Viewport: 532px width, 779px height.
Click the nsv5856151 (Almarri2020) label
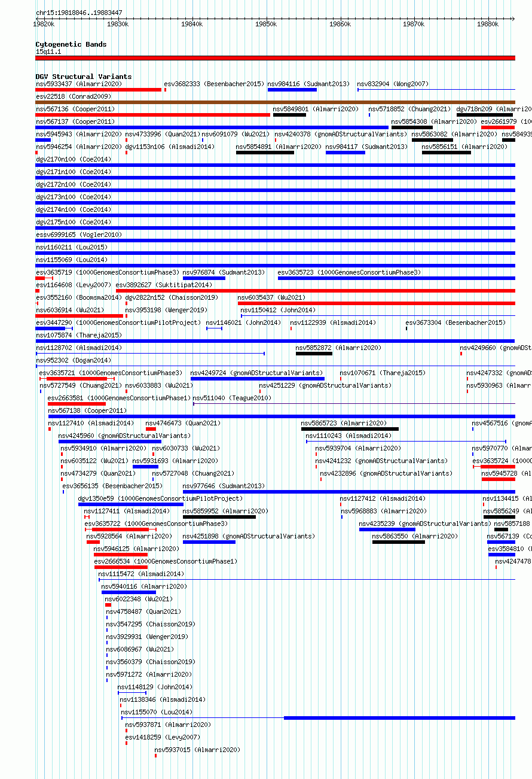click(465, 147)
